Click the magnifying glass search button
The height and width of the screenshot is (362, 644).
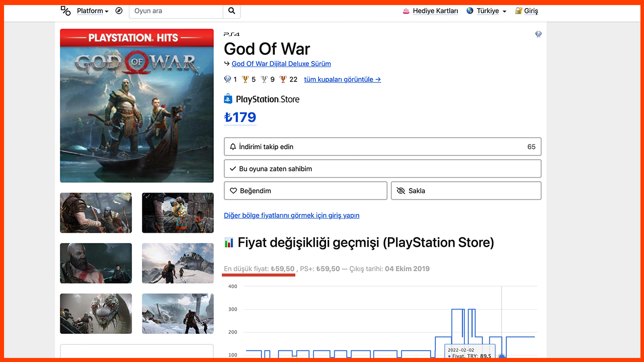(231, 11)
